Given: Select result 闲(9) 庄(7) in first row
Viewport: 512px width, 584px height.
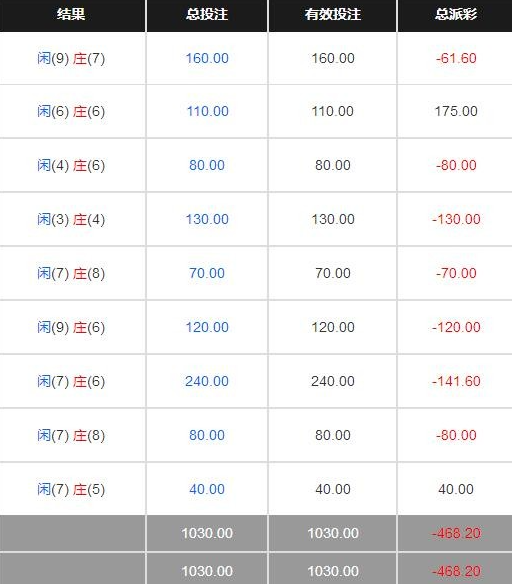Looking at the screenshot, I should pyautogui.click(x=71, y=58).
